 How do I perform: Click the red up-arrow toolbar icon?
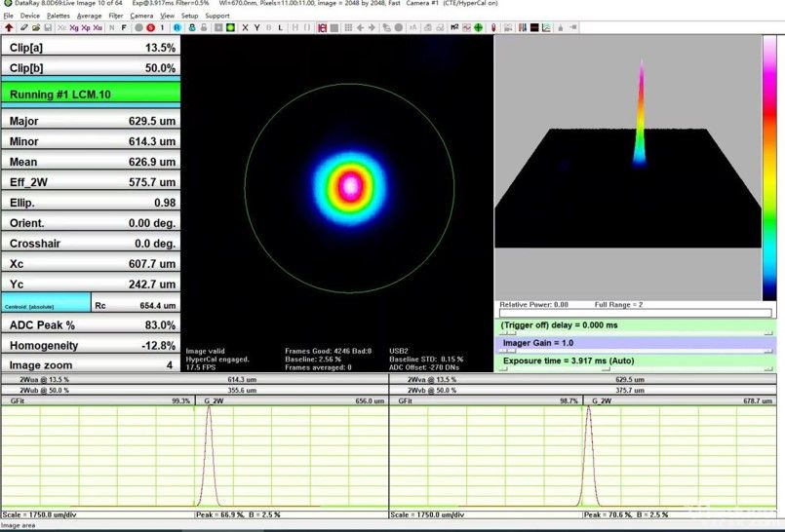[9, 27]
